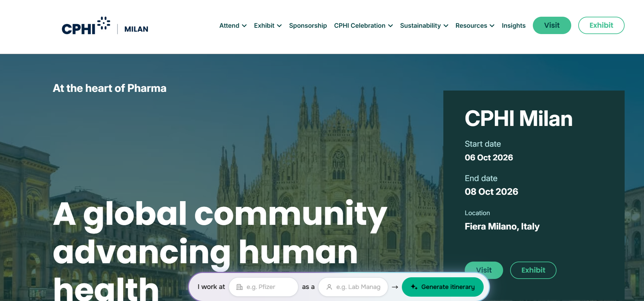The width and height of the screenshot is (644, 301).
Task: Expand the Sustainability menu chevron
Action: pyautogui.click(x=446, y=26)
